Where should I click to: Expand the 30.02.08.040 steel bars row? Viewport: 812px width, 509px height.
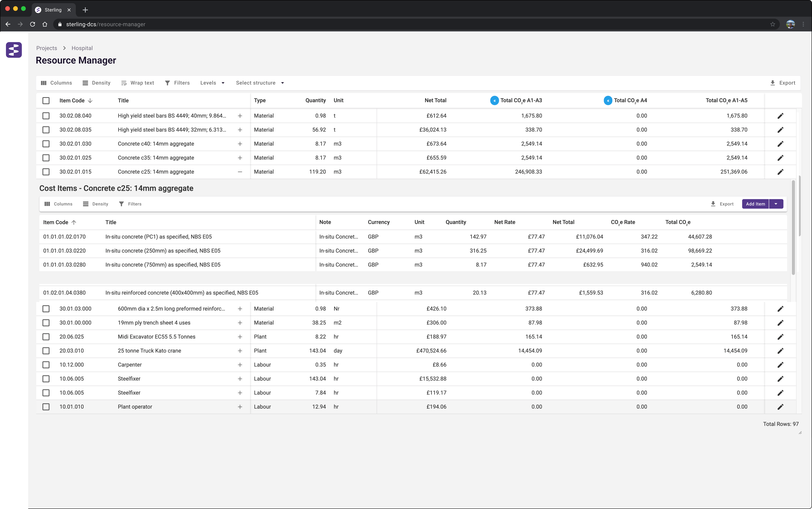point(240,116)
